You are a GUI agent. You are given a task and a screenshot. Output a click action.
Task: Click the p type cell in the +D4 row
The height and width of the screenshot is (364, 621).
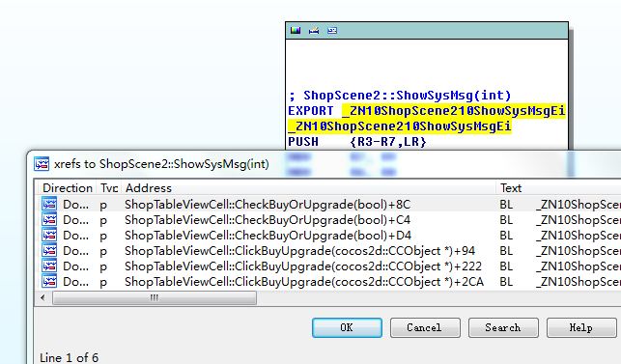pyautogui.click(x=103, y=236)
